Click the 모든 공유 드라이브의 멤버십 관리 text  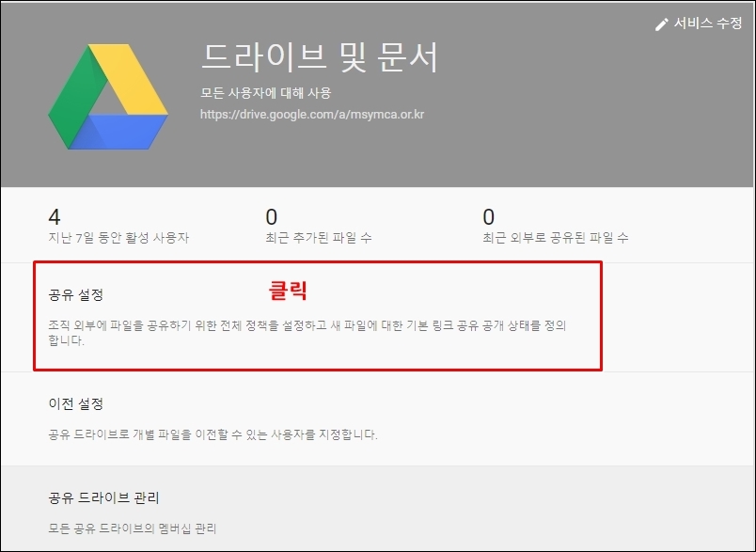click(132, 528)
